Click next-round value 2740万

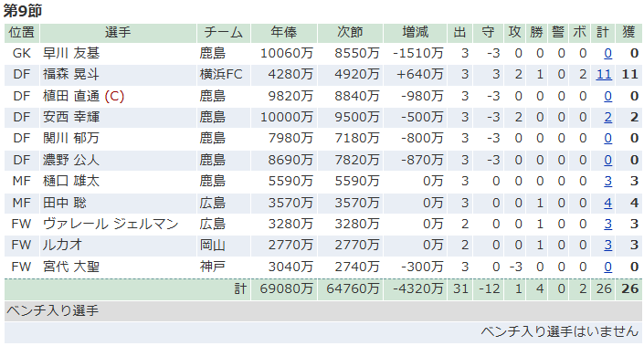coord(356,267)
